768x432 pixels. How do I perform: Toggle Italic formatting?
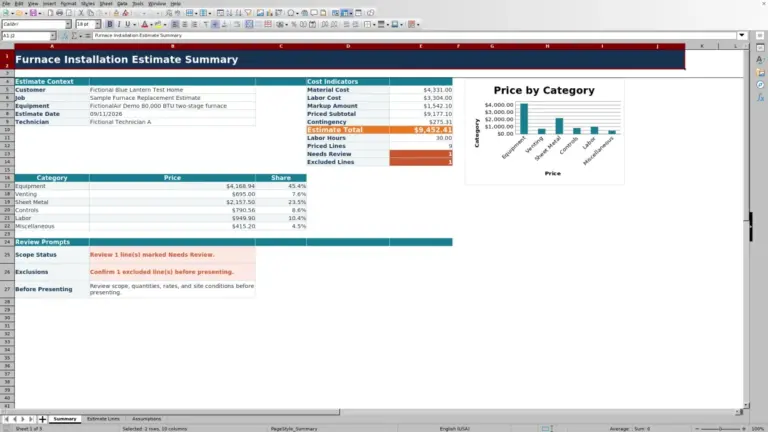[119, 24]
